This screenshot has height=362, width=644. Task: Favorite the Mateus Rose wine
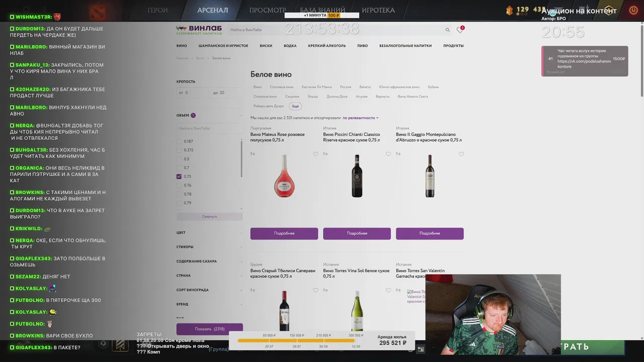point(315,154)
